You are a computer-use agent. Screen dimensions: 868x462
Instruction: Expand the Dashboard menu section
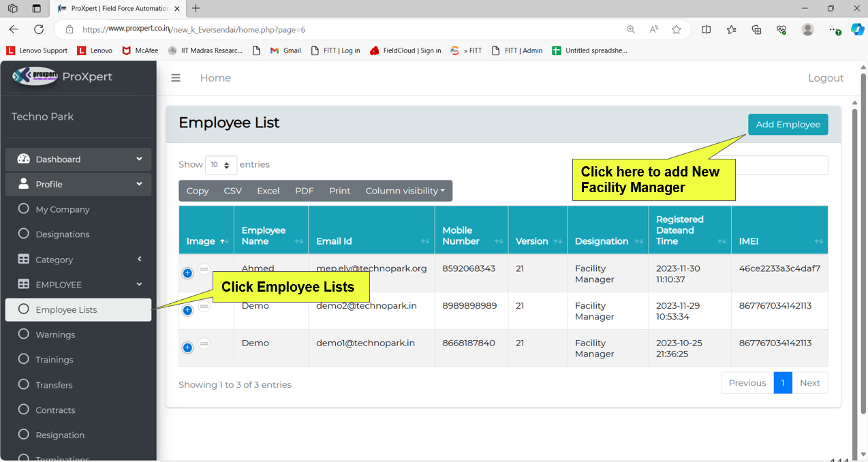78,159
